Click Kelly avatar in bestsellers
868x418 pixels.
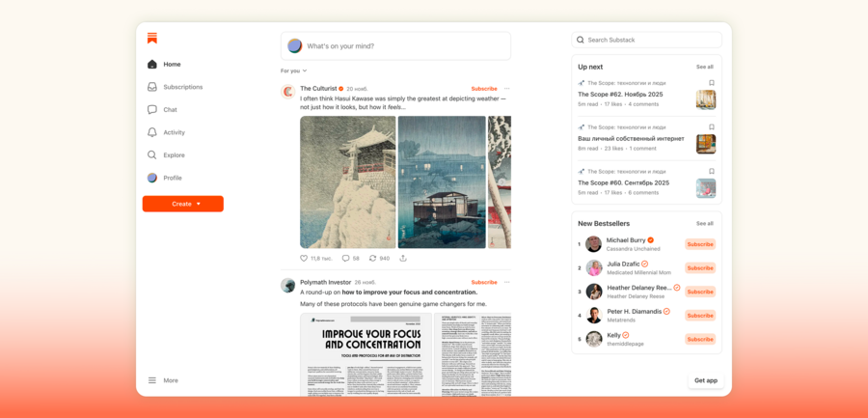pos(593,339)
